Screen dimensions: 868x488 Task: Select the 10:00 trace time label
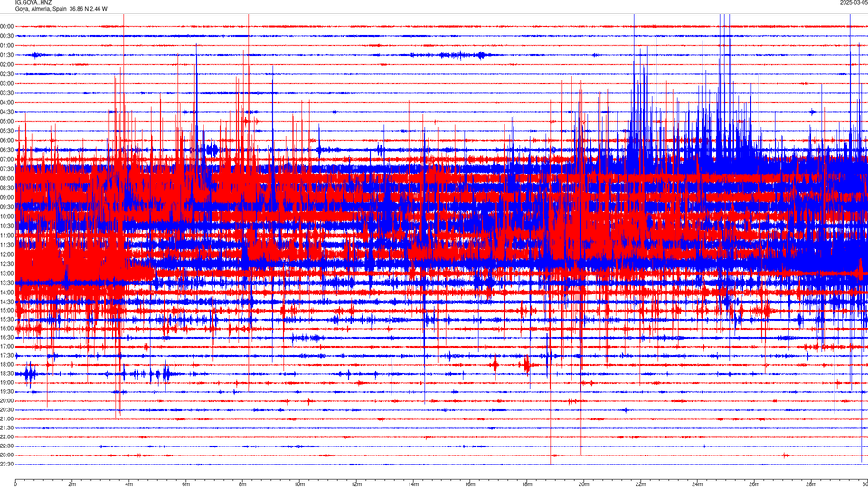(7, 216)
